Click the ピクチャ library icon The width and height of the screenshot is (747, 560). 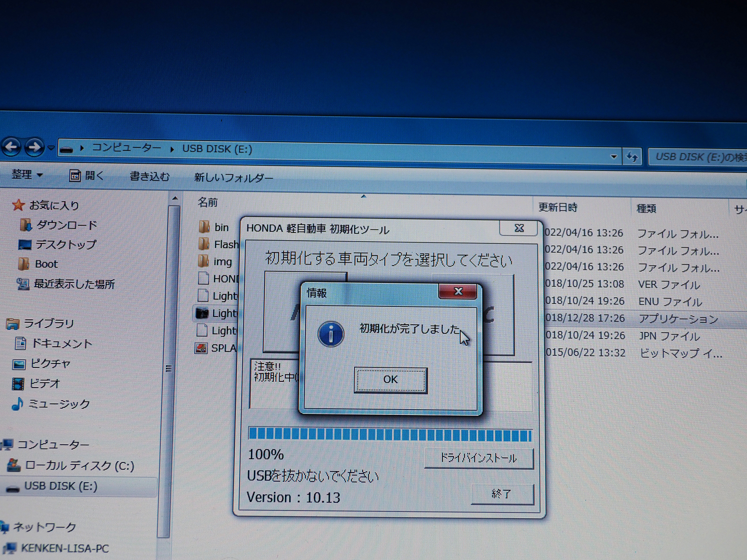point(19,364)
